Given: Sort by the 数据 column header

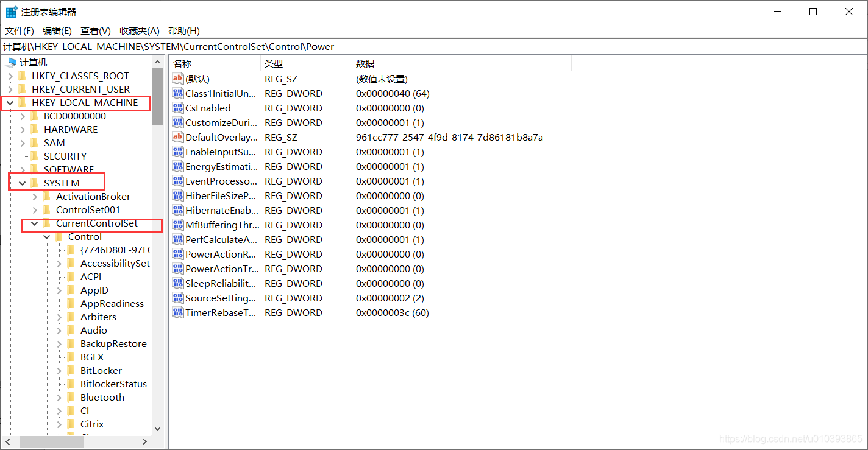Looking at the screenshot, I should (x=461, y=63).
